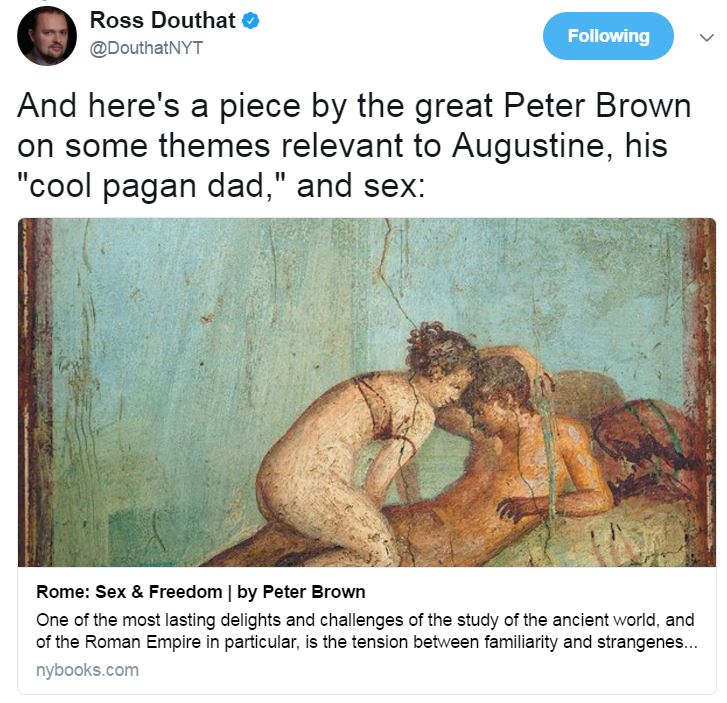Viewport: 727px width, 703px height.
Task: Expand the tweet options chevron
Action: coord(706,37)
